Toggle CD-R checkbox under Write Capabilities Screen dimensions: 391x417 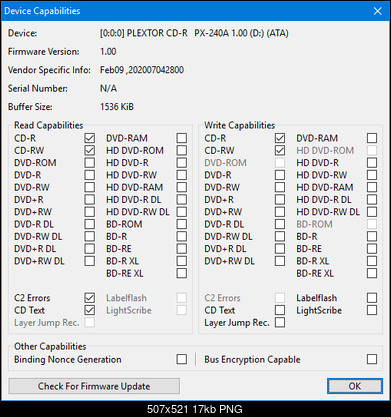280,138
